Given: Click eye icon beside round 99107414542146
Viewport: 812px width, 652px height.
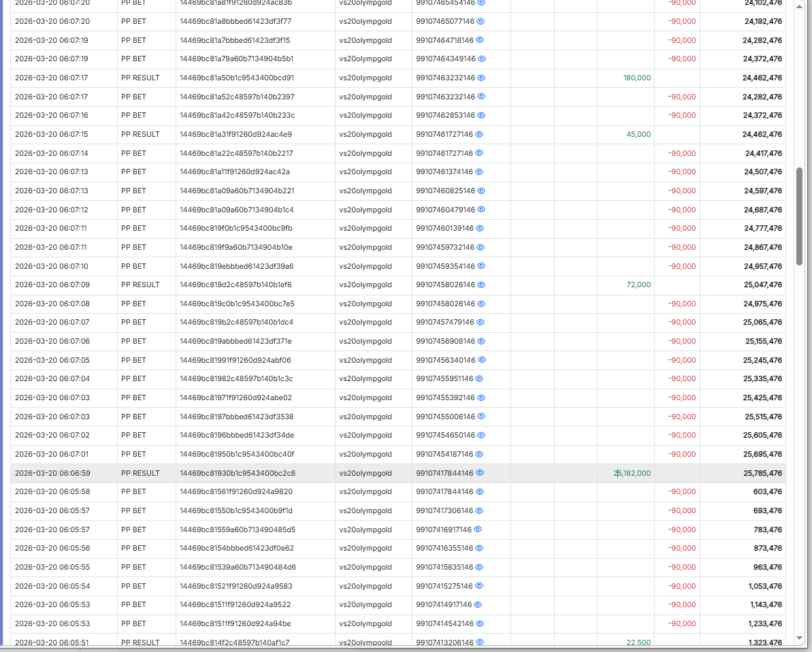Looking at the screenshot, I should (x=480, y=623).
